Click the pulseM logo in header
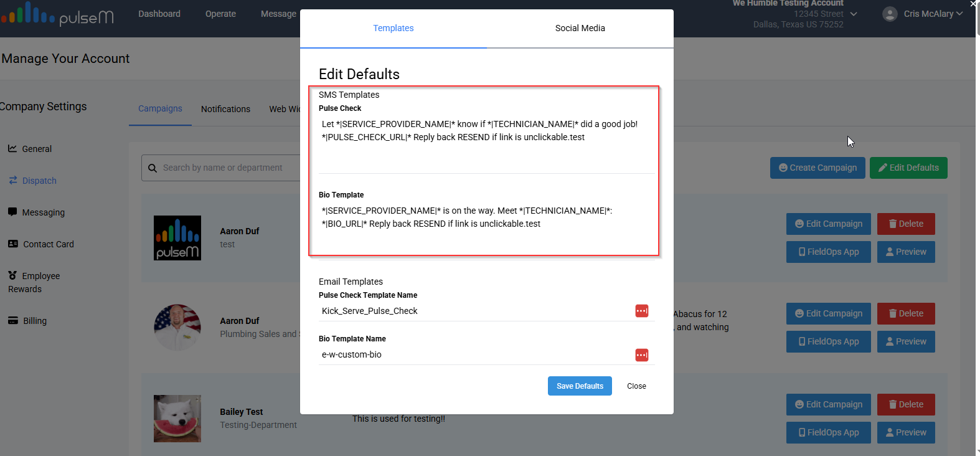 tap(57, 14)
